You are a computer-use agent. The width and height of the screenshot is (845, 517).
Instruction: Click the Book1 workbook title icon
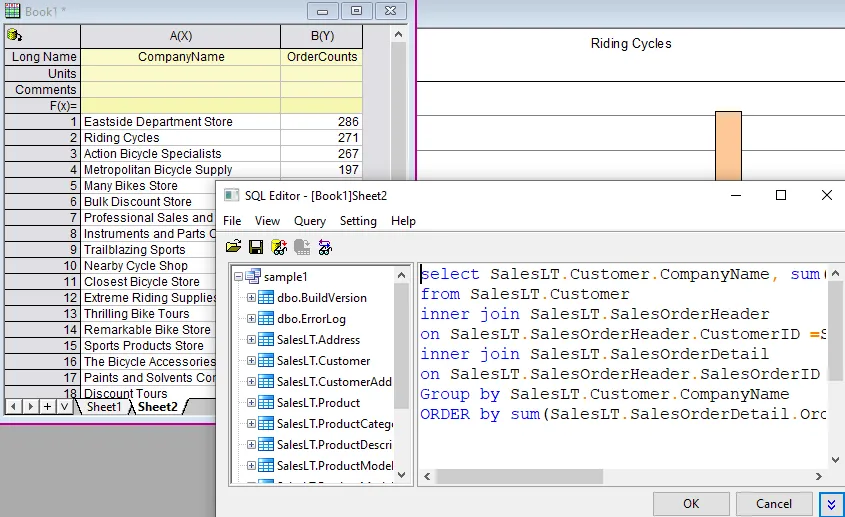(x=12, y=10)
